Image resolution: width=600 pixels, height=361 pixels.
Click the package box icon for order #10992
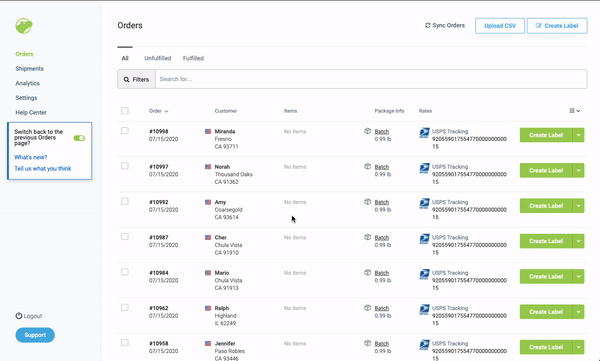click(x=367, y=201)
